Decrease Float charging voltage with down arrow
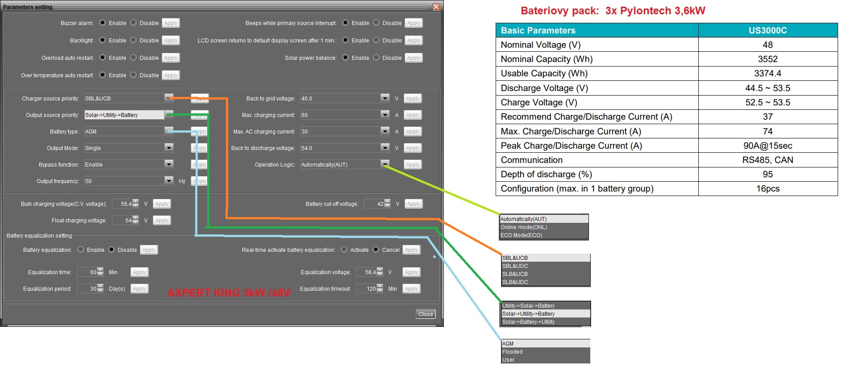 point(136,222)
